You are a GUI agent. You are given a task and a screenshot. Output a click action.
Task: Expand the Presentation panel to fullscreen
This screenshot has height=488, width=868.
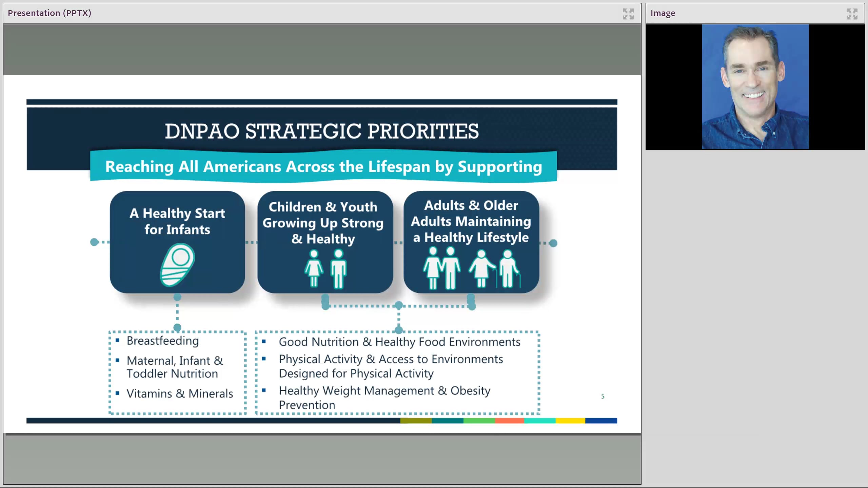(x=628, y=14)
